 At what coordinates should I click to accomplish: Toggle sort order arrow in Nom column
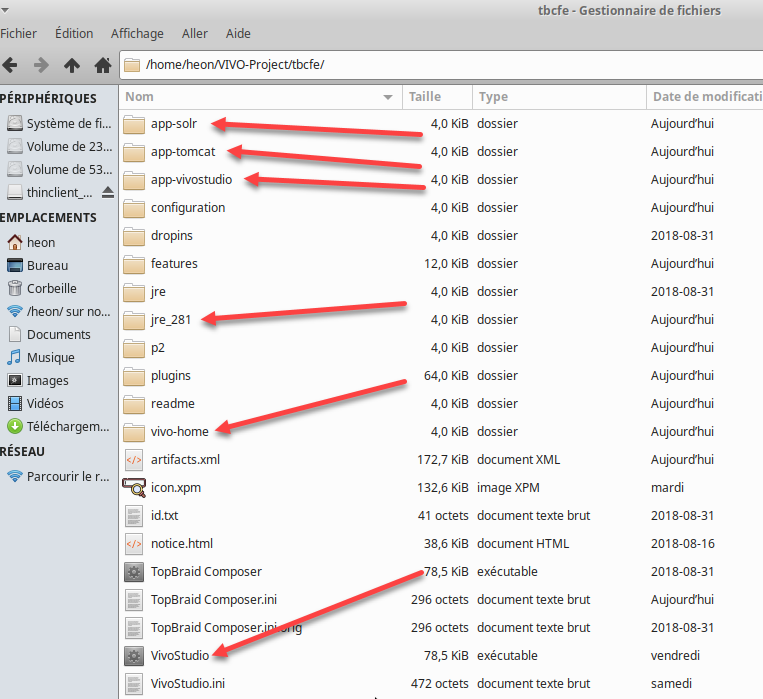coord(388,97)
